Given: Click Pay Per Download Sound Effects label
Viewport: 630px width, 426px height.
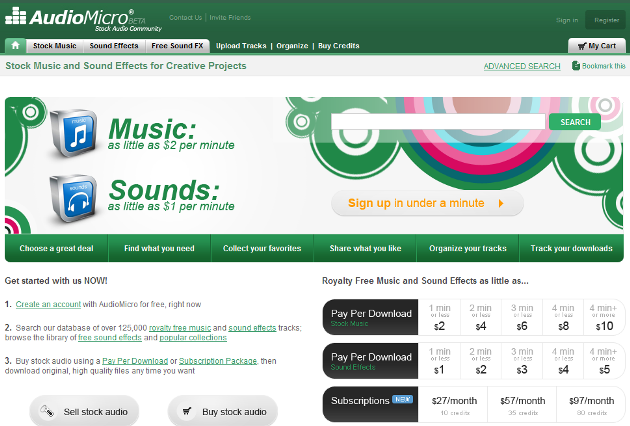Looking at the screenshot, I should [370, 361].
